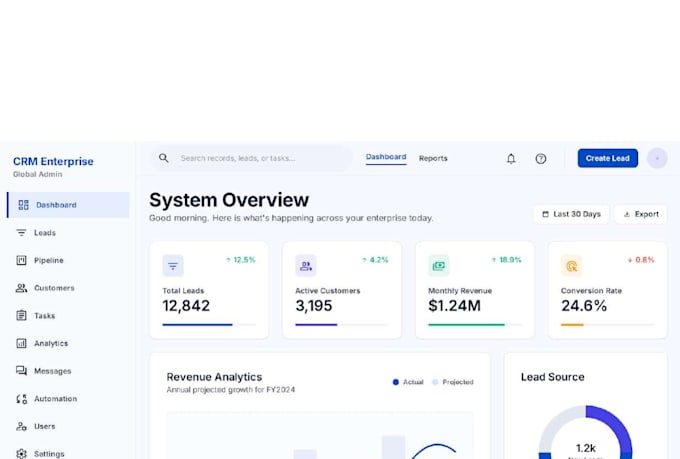Screen dimensions: 680x459
Task: Open the Last 30 Days date filter
Action: coord(572,214)
